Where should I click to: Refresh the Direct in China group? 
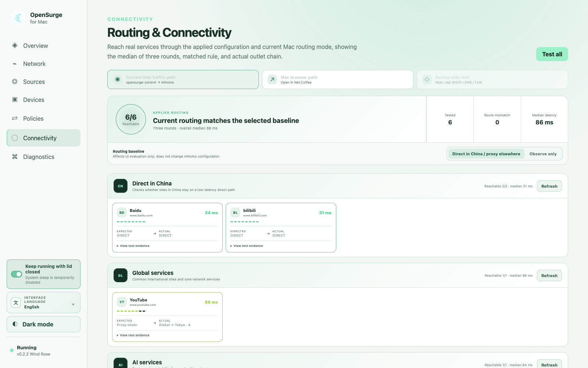549,186
